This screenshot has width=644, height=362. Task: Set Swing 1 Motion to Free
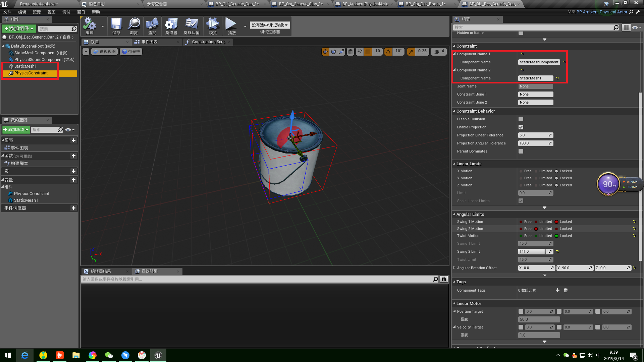pyautogui.click(x=521, y=222)
